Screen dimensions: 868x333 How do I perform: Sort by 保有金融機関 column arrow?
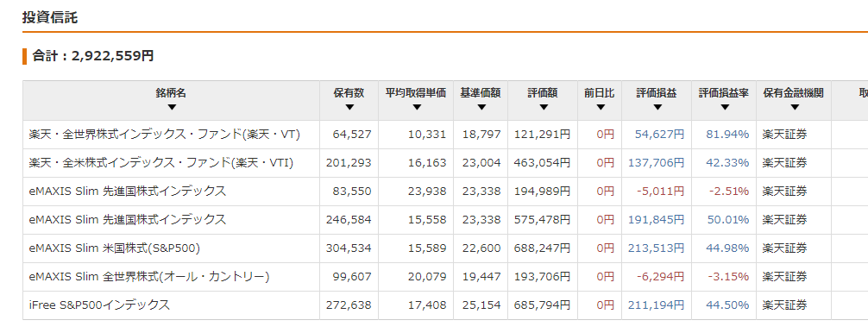pos(795,107)
